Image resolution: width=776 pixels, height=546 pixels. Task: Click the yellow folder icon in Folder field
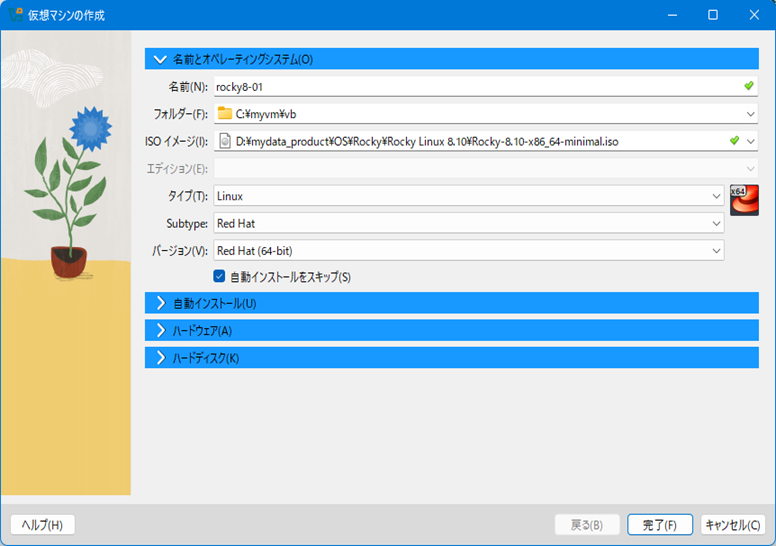tap(225, 113)
